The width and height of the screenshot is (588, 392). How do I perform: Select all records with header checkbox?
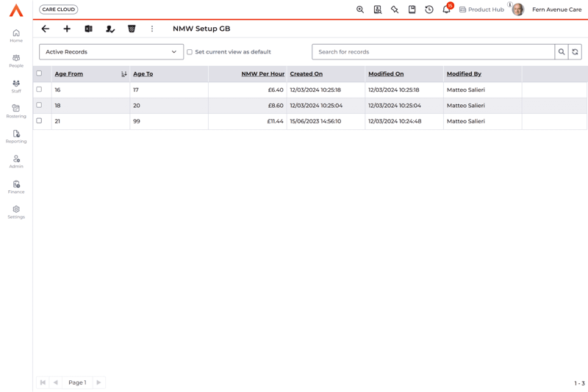(40, 73)
